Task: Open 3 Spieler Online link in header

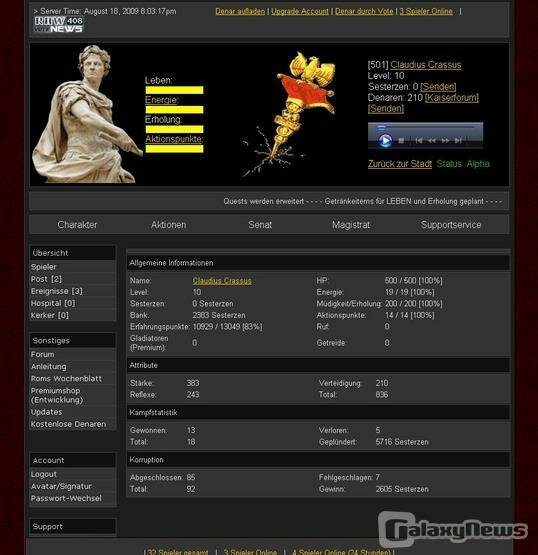Action: click(x=426, y=11)
